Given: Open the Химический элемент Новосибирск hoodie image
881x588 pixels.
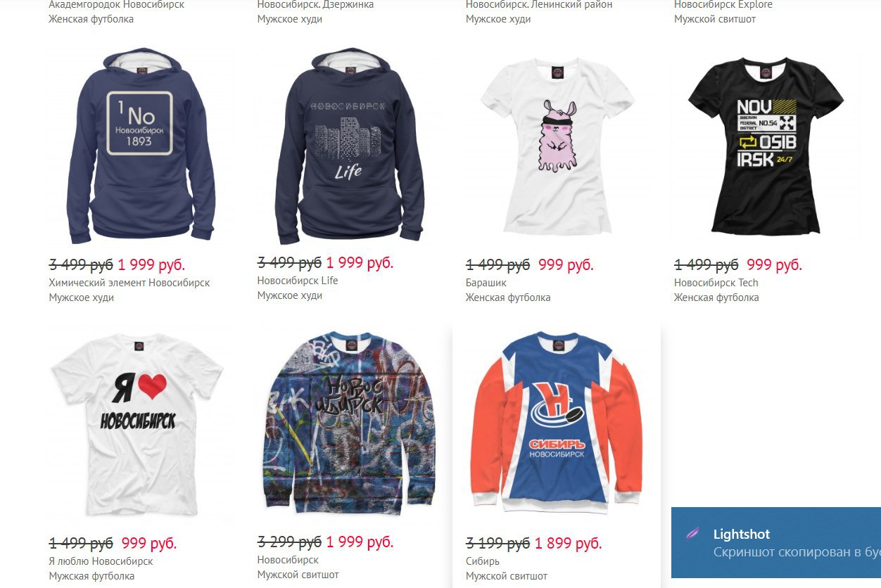Looking at the screenshot, I should (140, 146).
